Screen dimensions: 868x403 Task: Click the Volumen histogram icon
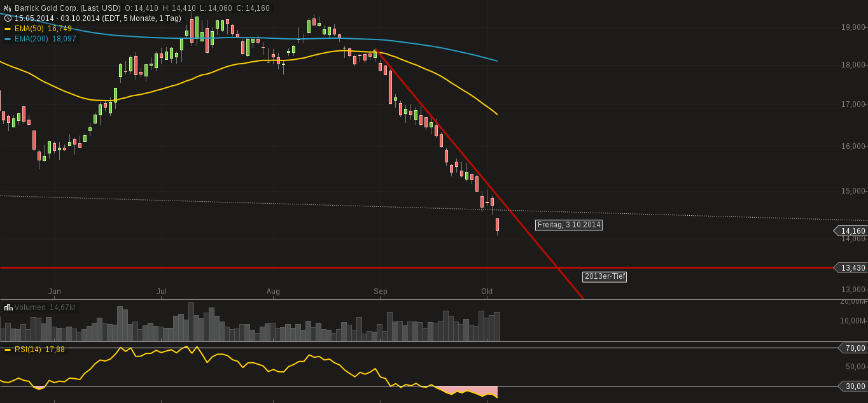[7, 308]
